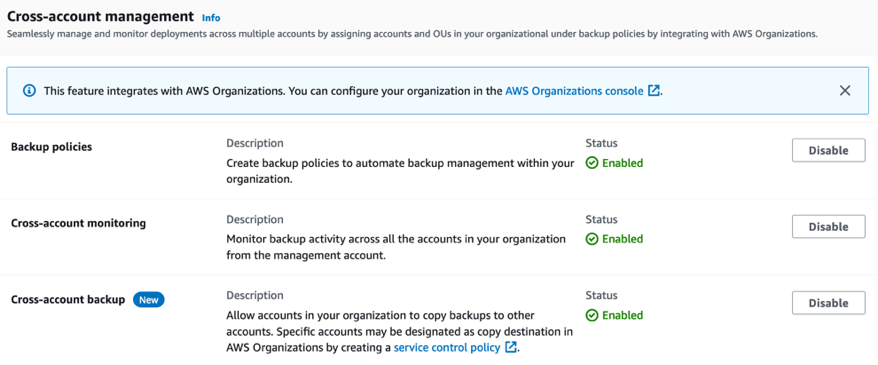
Task: Disable Backup policies
Action: [829, 151]
